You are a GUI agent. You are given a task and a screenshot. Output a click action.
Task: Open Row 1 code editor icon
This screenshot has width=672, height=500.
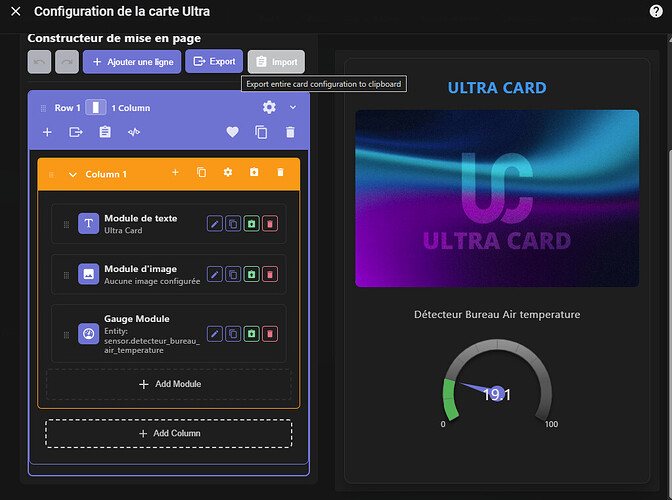134,132
